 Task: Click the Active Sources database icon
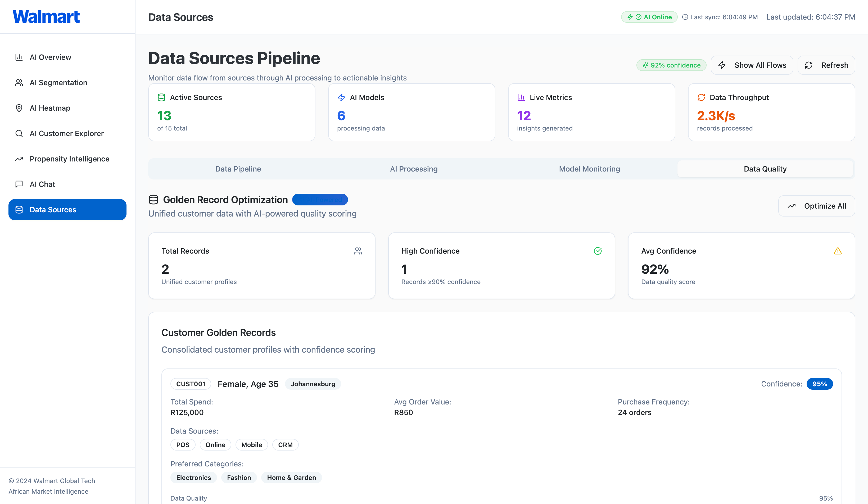click(x=161, y=97)
